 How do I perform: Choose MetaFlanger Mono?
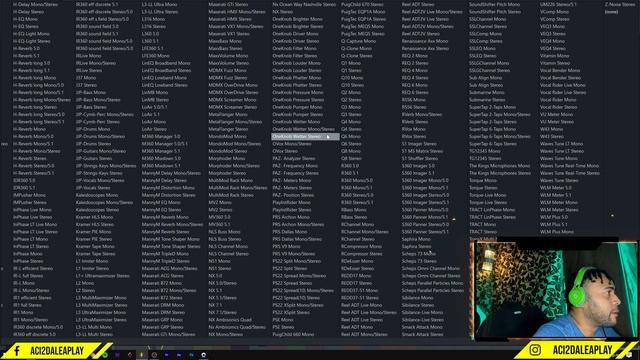(228, 114)
